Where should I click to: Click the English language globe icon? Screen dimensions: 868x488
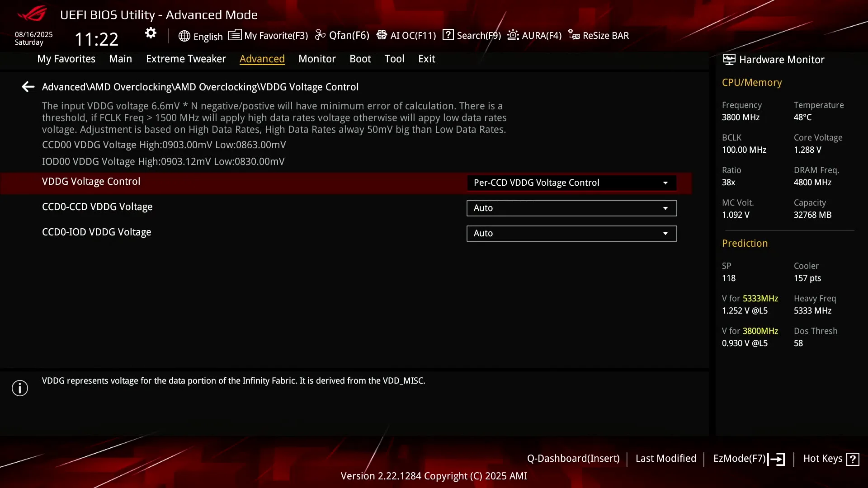click(184, 36)
